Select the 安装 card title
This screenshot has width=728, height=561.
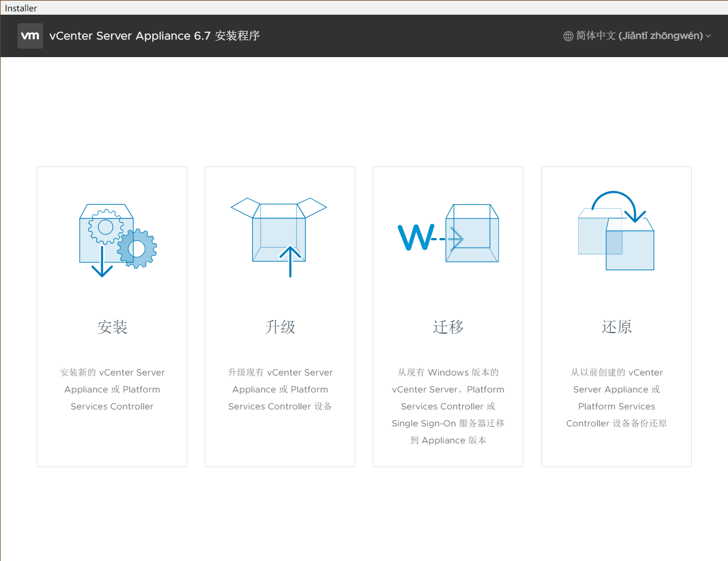coord(112,327)
